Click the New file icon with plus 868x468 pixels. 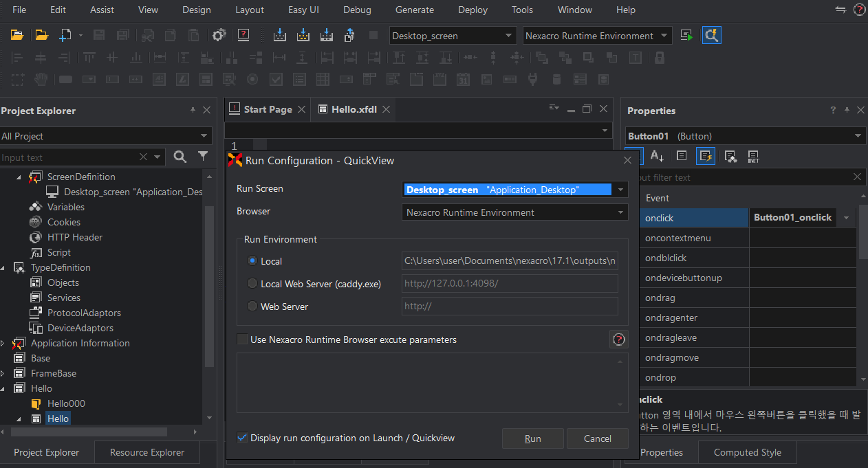coord(65,35)
